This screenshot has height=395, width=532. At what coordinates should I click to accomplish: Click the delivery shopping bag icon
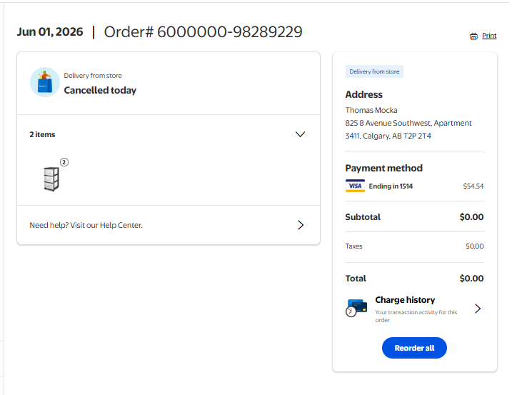45,82
